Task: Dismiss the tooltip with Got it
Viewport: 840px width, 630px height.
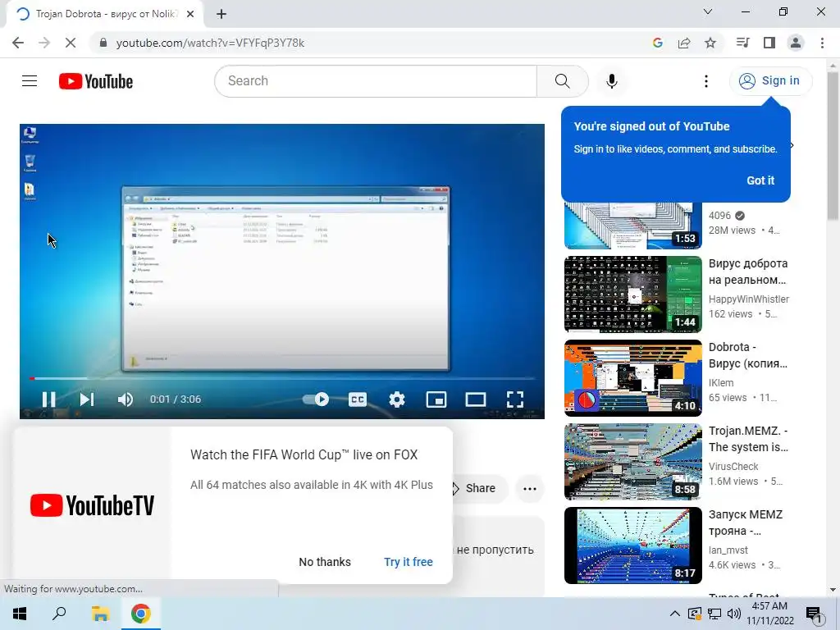Action: [x=760, y=180]
